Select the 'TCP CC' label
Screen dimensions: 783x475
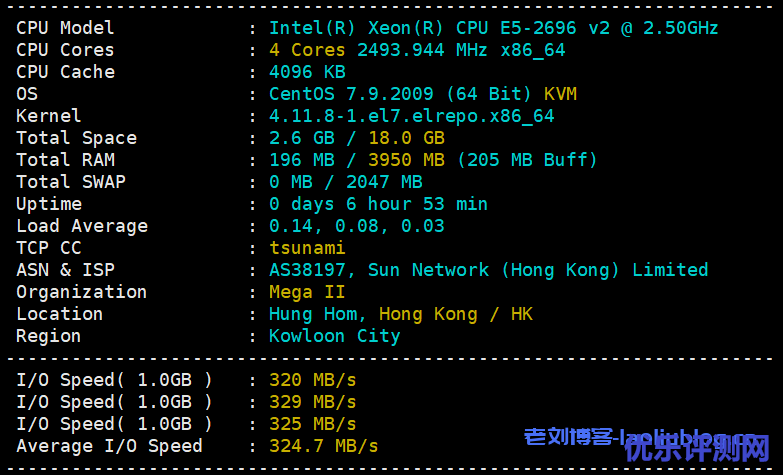tap(48, 248)
